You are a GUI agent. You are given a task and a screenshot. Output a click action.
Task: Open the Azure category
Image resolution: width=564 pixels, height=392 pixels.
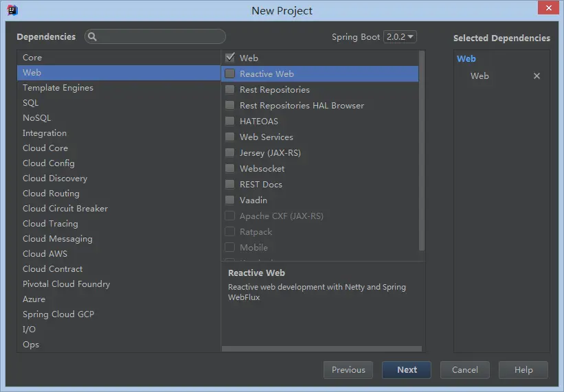point(119,299)
